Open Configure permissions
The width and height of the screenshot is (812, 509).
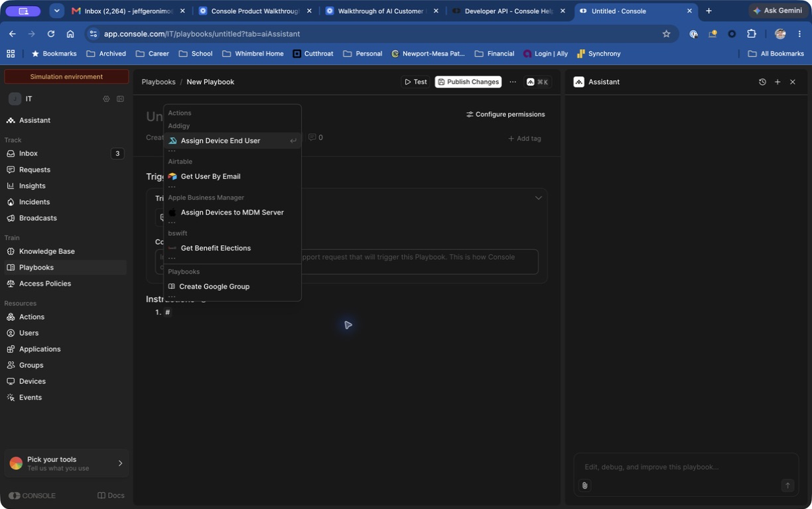click(506, 115)
